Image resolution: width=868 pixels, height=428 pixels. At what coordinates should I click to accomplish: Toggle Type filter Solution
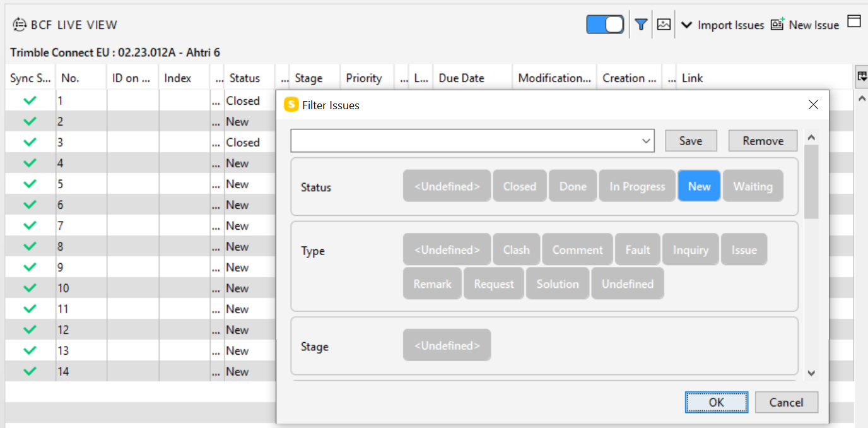[x=558, y=284]
